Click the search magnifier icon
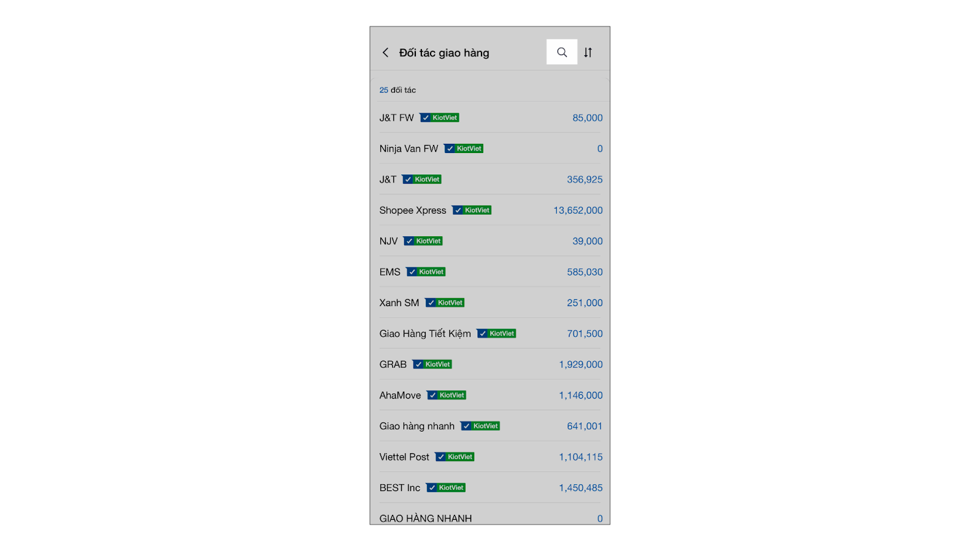Viewport: 980px width, 551px height. tap(562, 53)
